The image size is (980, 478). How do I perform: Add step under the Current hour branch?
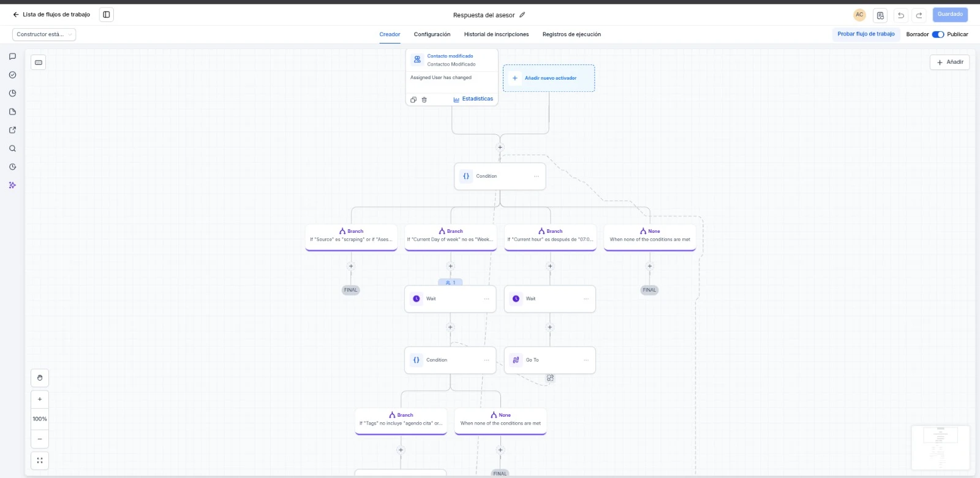tap(550, 266)
